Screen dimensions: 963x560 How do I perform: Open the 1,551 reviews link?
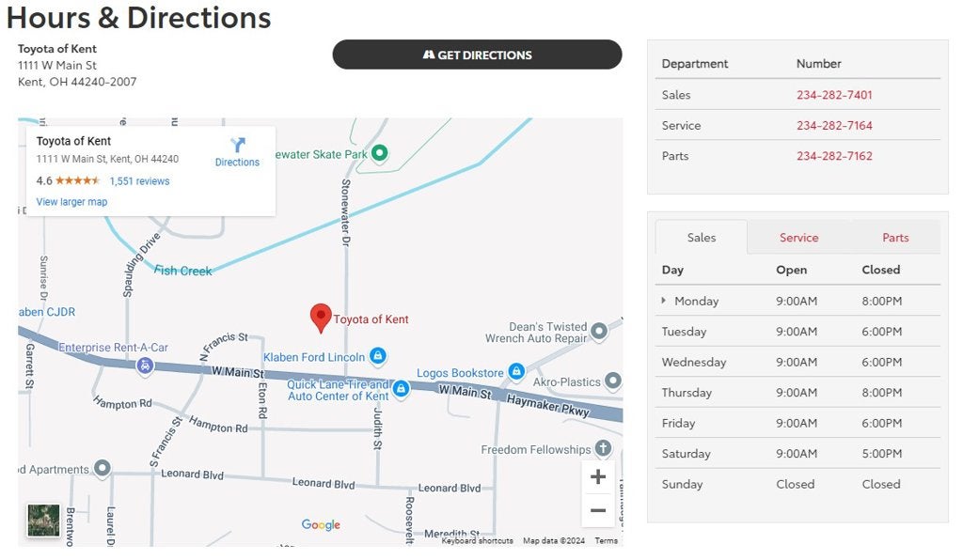139,181
